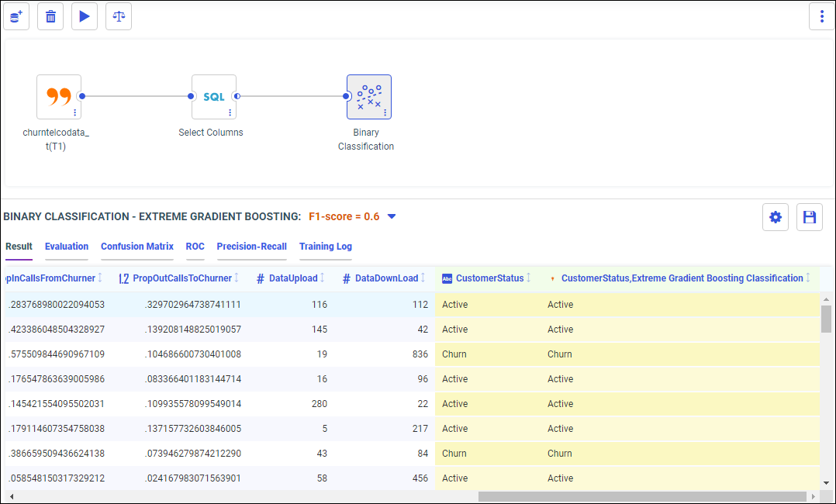Open the Confusion Matrix tab
Image resolution: width=836 pixels, height=504 pixels.
pyautogui.click(x=137, y=247)
